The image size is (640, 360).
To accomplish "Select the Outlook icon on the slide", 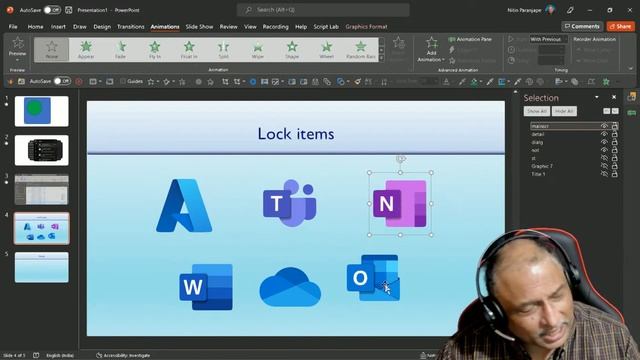I will [373, 278].
